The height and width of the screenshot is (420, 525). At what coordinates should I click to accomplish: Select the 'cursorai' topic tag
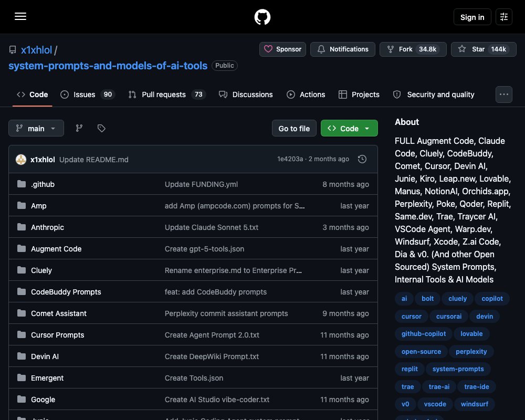tap(449, 316)
